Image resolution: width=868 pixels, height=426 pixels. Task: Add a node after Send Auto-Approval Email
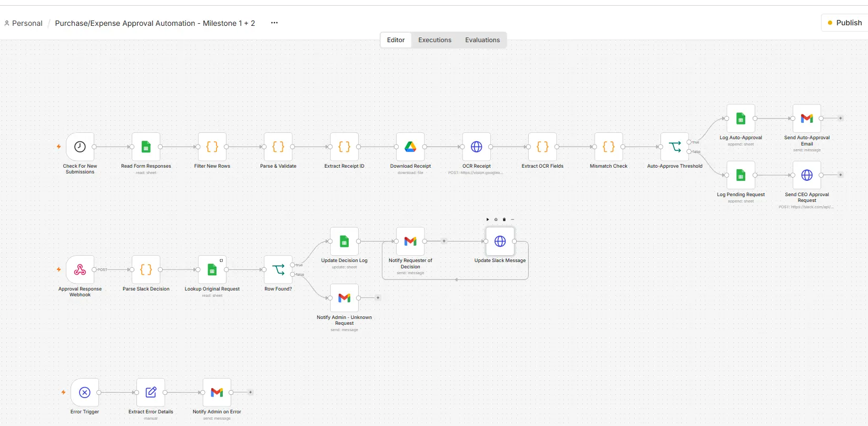[841, 118]
